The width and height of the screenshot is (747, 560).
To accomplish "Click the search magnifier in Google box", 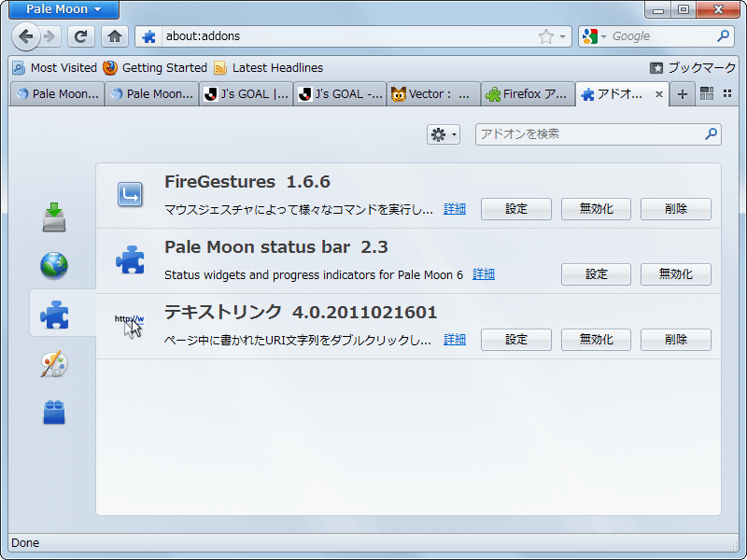I will [723, 35].
